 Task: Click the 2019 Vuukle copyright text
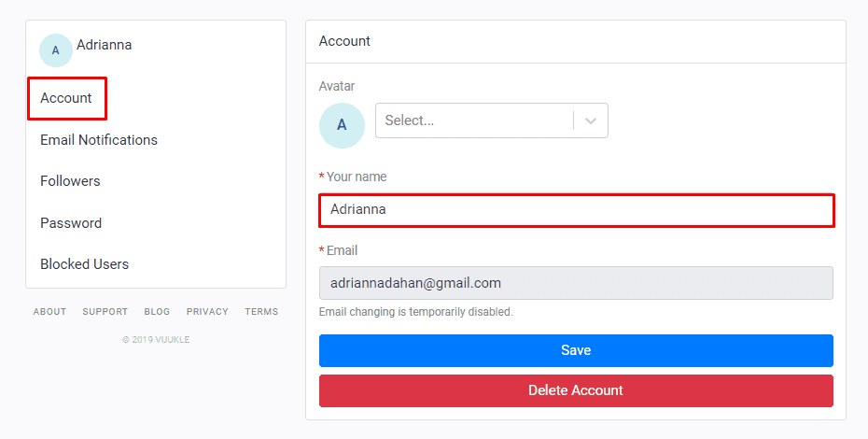(x=156, y=340)
